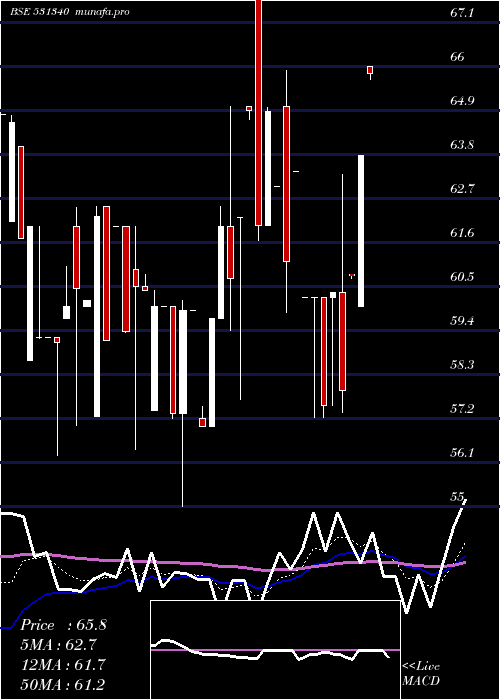
Task: Select the 56.1 price axis label
Action: (462, 453)
